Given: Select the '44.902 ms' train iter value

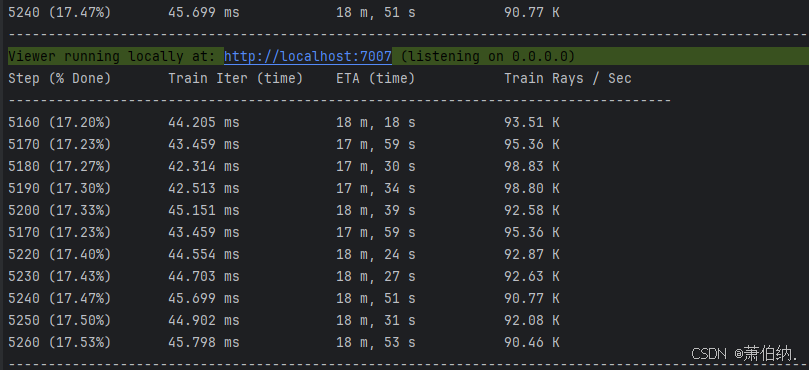Looking at the screenshot, I should pyautogui.click(x=204, y=320).
